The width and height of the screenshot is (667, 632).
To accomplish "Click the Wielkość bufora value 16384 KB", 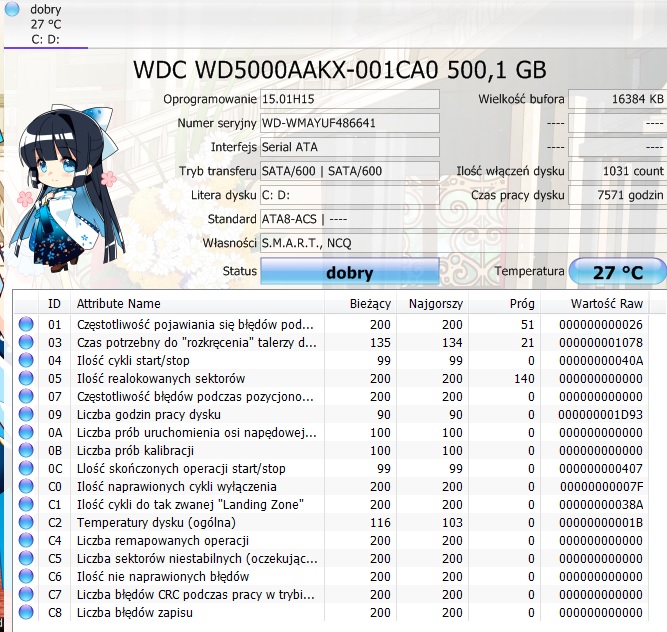I will tap(618, 99).
